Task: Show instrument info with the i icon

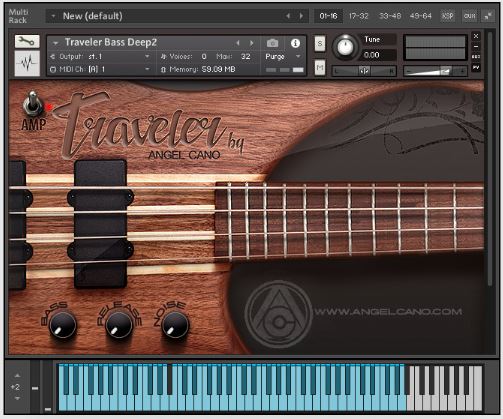Action: [295, 43]
